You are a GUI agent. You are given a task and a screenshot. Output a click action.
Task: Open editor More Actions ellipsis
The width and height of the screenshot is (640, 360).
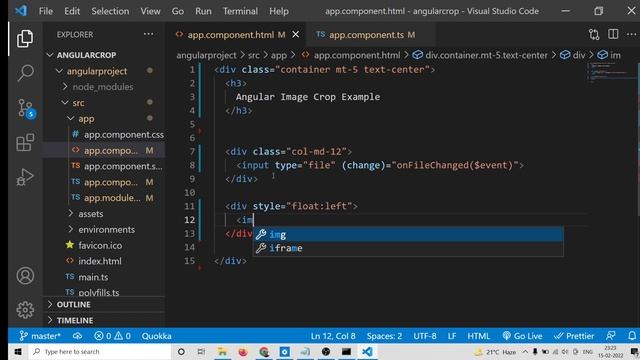[x=631, y=34]
